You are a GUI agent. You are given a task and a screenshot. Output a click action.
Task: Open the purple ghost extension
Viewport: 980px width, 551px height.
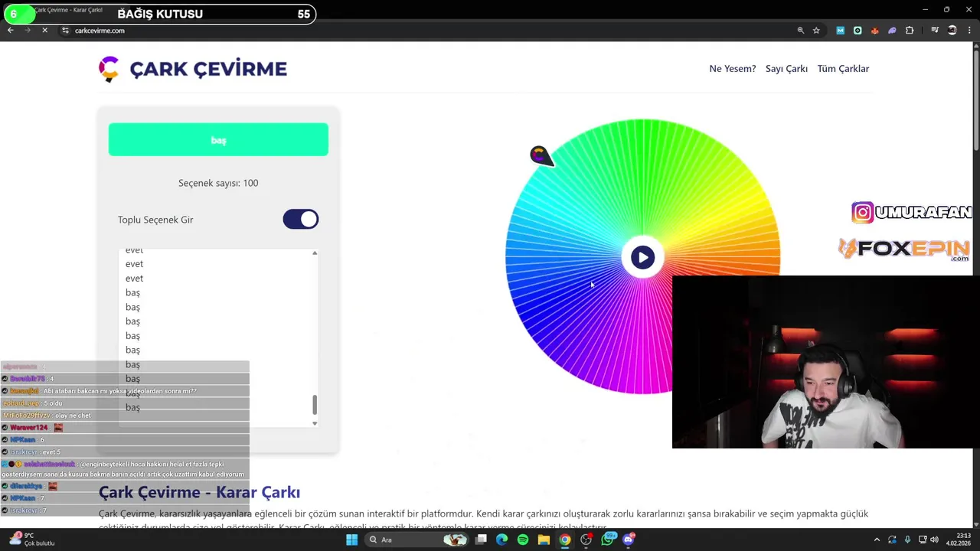coord(892,31)
